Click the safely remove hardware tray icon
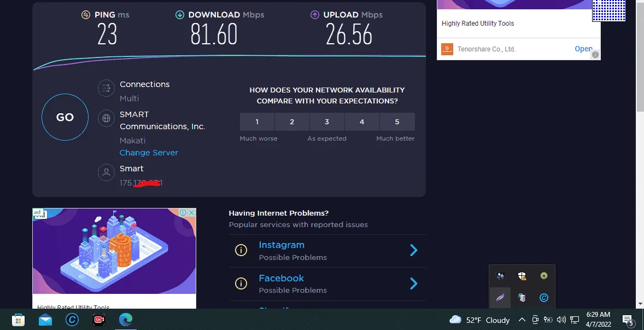 click(x=522, y=298)
